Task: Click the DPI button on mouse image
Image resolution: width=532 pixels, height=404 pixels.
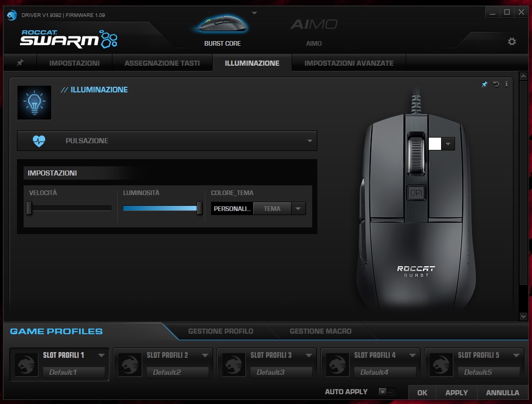Action: (x=416, y=193)
